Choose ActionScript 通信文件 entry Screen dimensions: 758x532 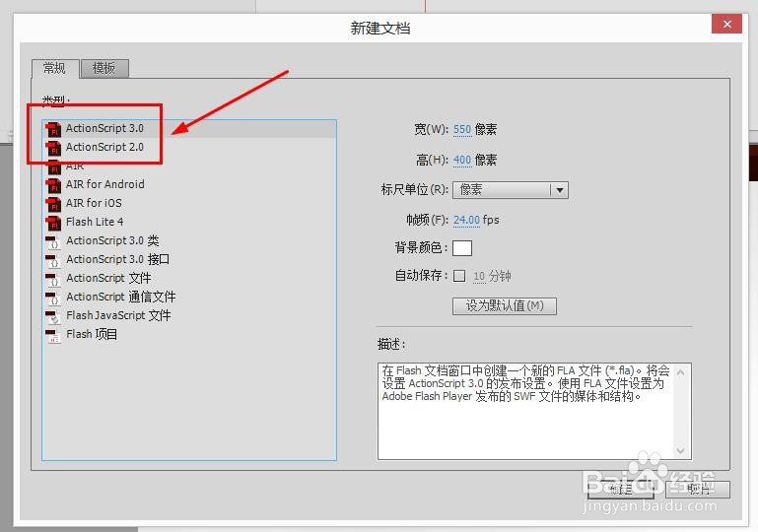coord(189,298)
